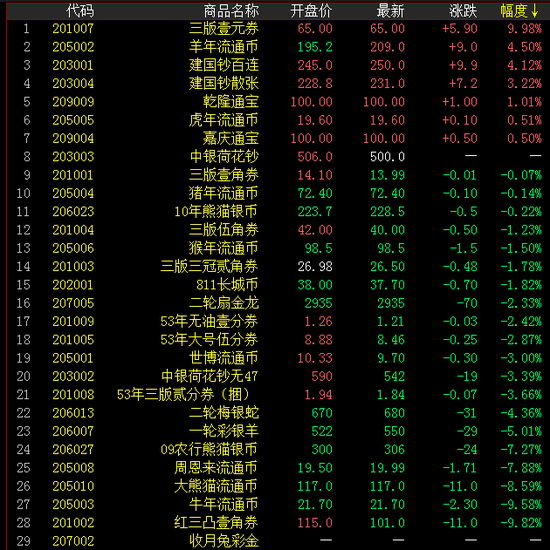This screenshot has width=550, height=550.
Task: Click the 商品名称 column header
Action: (231, 11)
